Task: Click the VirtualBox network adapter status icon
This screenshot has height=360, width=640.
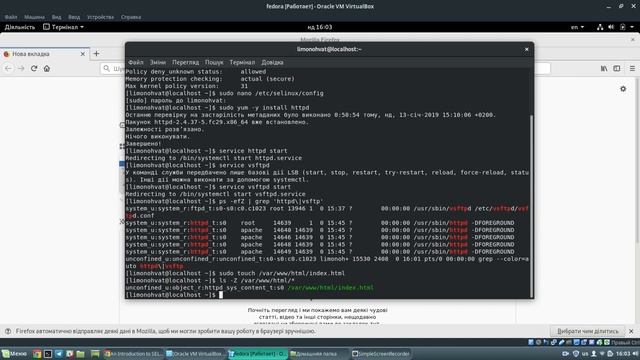Action: click(x=554, y=342)
